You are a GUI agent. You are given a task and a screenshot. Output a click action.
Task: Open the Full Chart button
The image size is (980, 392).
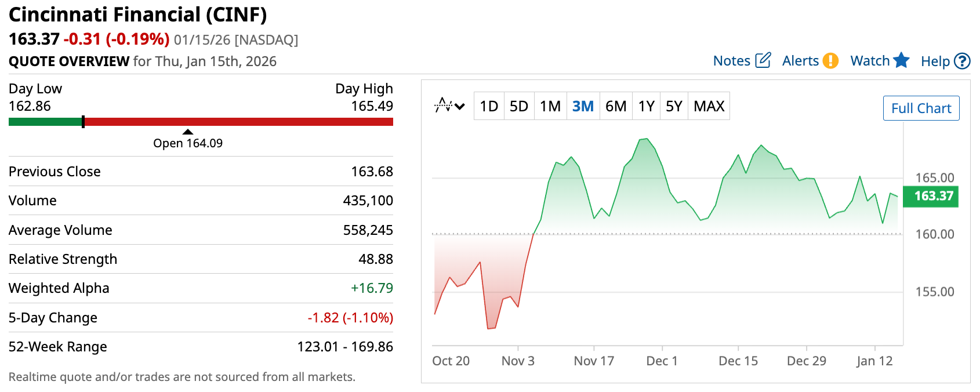(921, 108)
